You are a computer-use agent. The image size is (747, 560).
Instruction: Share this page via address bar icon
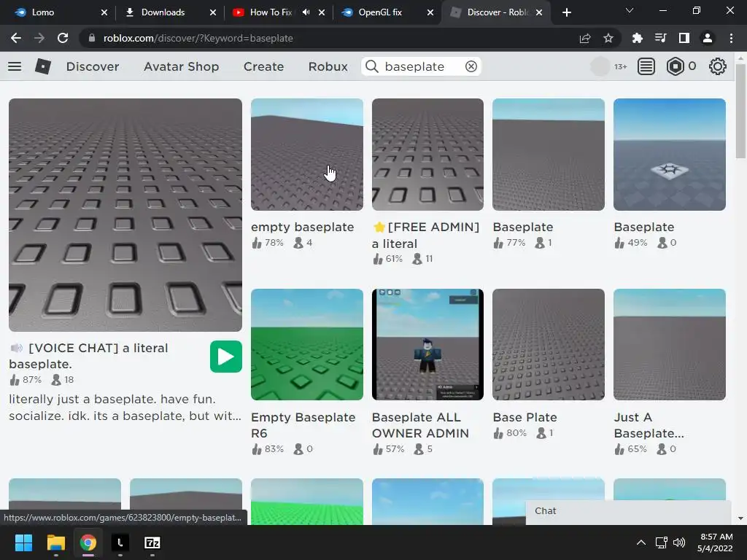click(x=585, y=38)
